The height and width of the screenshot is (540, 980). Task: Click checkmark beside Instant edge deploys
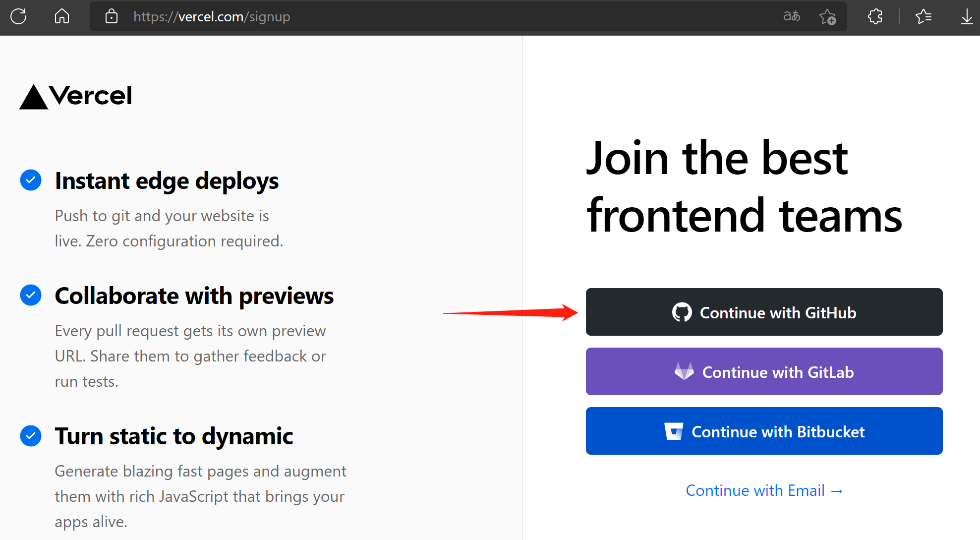[31, 180]
